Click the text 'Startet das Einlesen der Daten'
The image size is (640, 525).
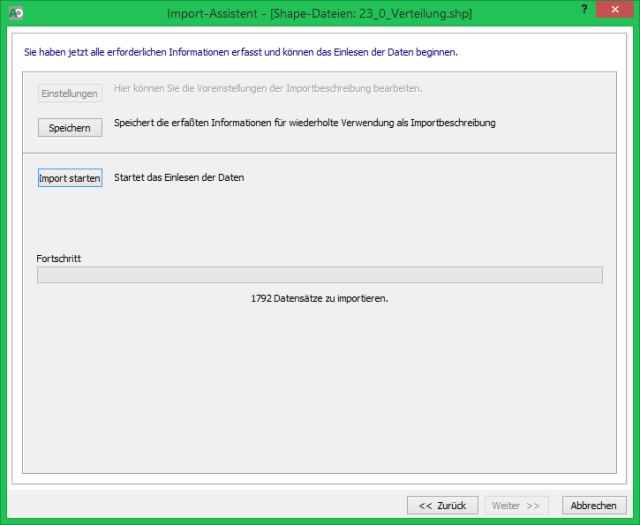(x=180, y=178)
